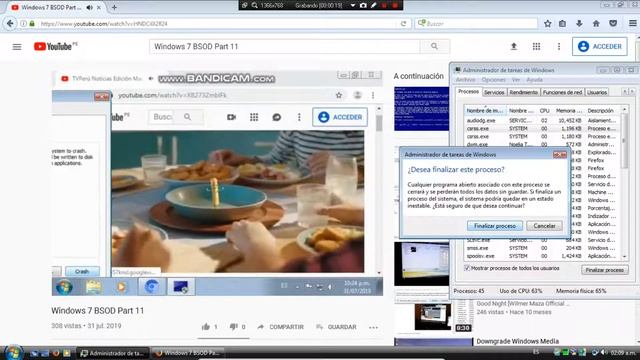Dislike the video with thumbs down
The height and width of the screenshot is (360, 640).
[x=233, y=327]
